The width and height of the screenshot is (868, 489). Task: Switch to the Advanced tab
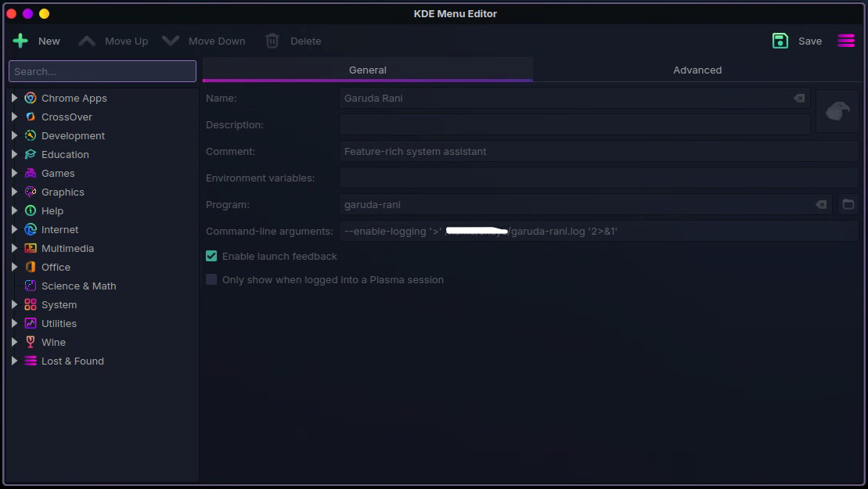tap(697, 70)
